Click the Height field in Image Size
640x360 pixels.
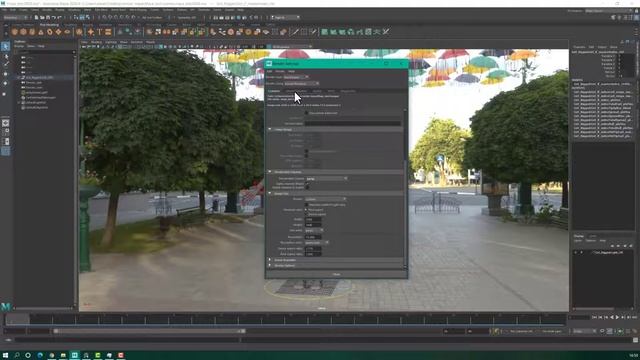click(x=313, y=225)
